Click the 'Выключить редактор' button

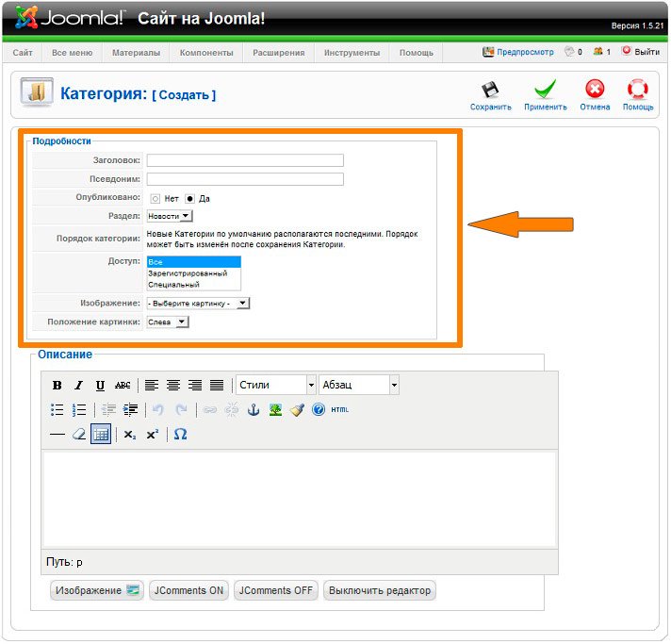pyautogui.click(x=380, y=590)
